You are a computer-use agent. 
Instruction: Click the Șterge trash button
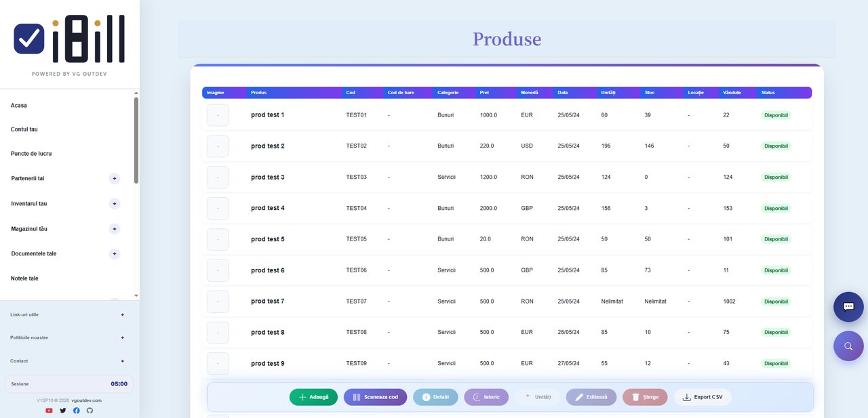[x=645, y=397]
